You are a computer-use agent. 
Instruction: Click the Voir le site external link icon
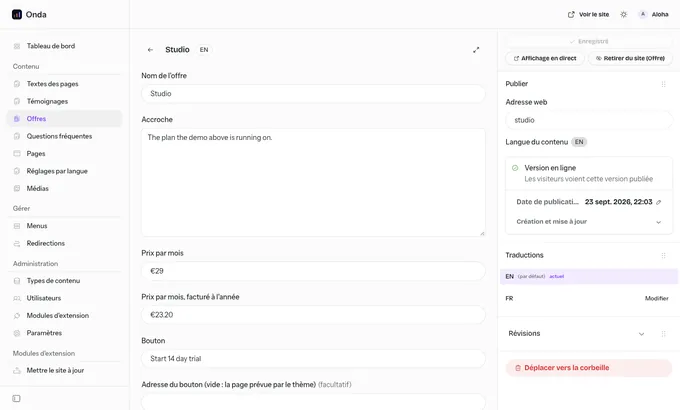pyautogui.click(x=571, y=14)
